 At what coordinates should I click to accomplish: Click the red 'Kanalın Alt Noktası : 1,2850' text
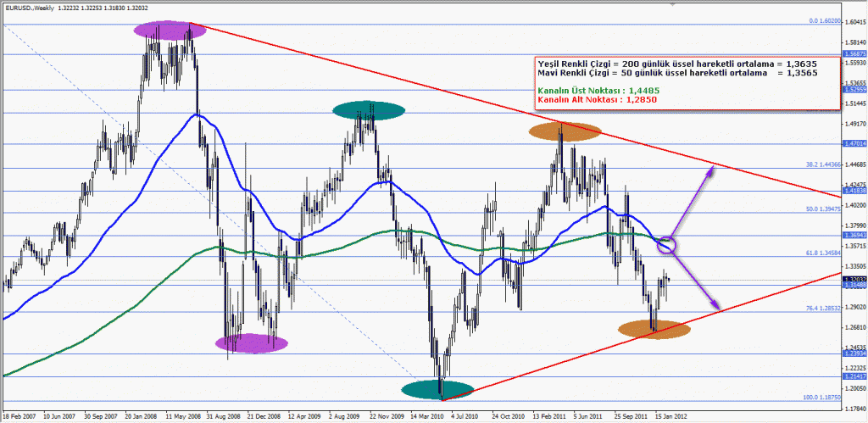(598, 99)
